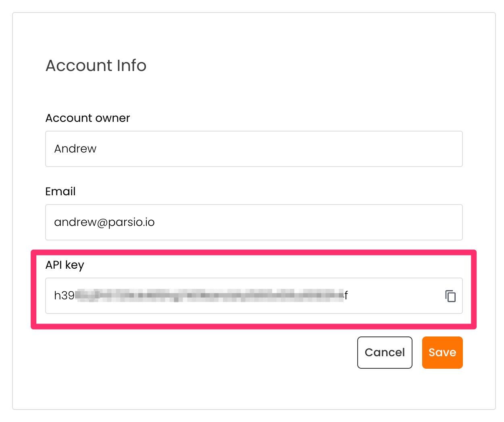Click Cancel to discard changes
Image resolution: width=504 pixels, height=422 pixels.
(x=384, y=352)
